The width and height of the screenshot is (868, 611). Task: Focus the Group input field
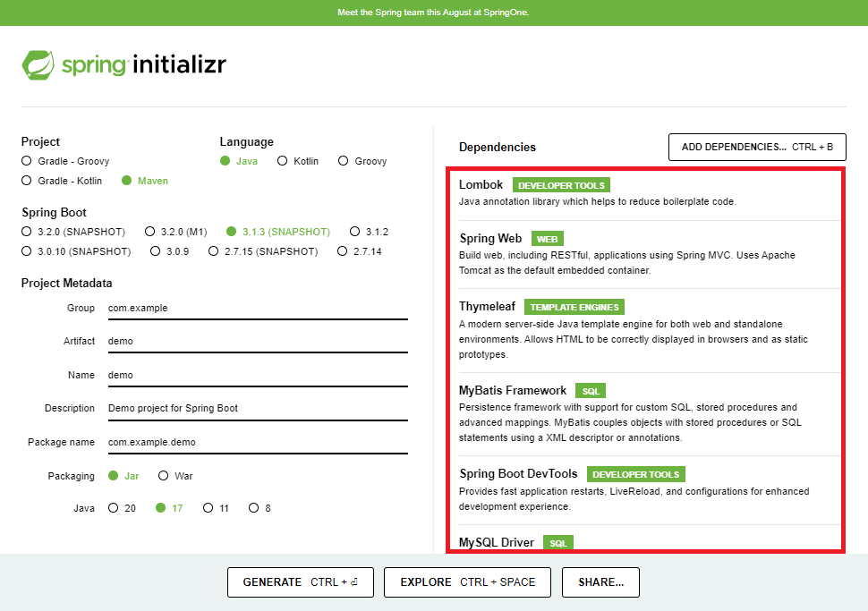point(258,309)
